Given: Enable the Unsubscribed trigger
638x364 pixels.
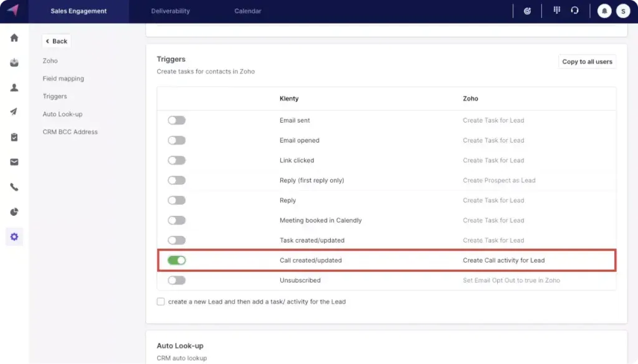Looking at the screenshot, I should click(176, 280).
